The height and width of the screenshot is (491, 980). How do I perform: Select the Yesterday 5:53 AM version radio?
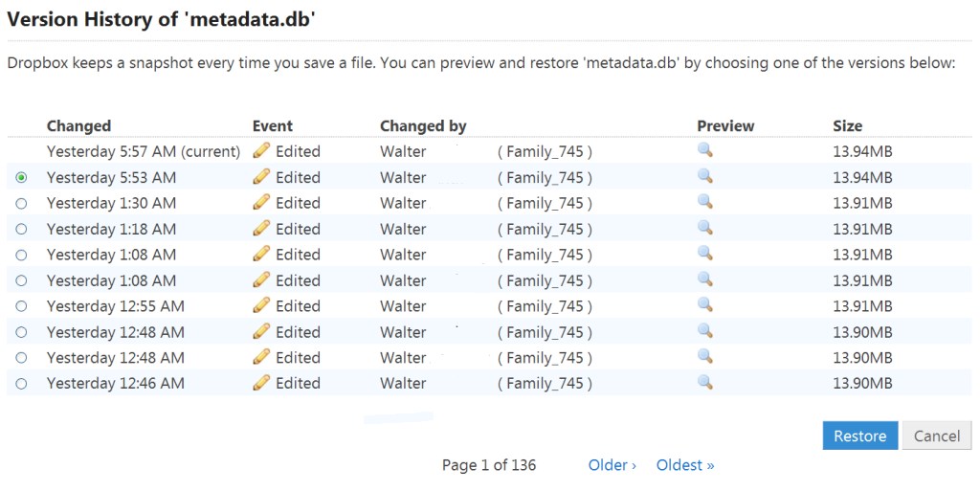(22, 177)
